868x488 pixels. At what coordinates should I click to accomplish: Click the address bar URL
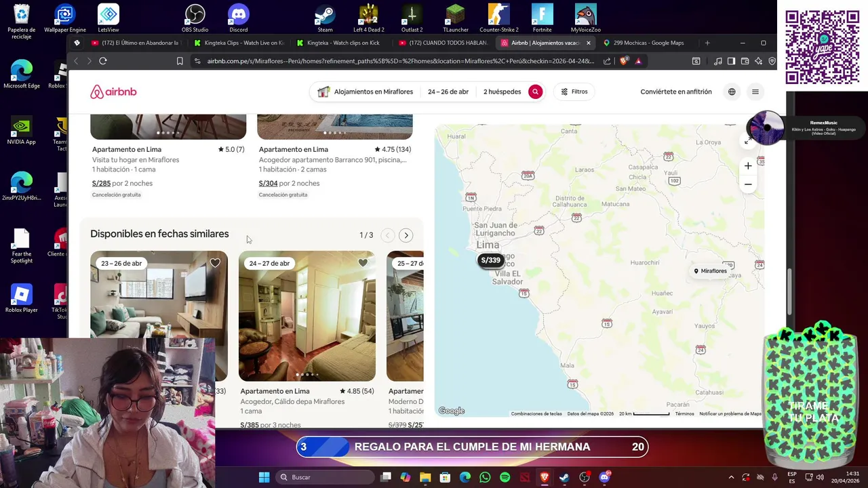point(400,61)
